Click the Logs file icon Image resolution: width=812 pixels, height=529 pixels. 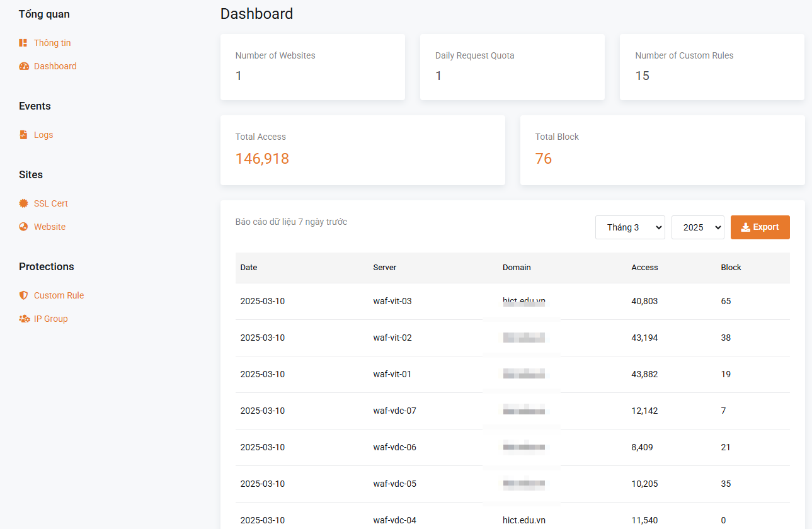pos(23,135)
